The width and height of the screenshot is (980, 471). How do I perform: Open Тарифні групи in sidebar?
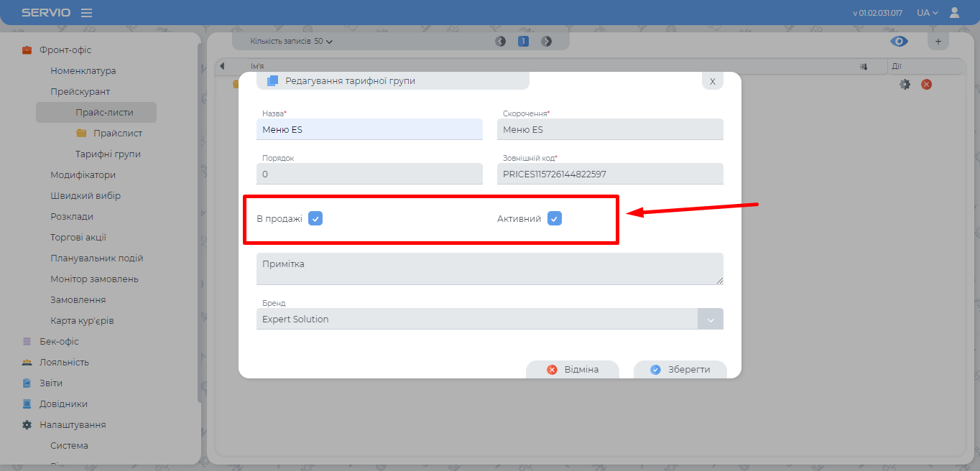[108, 154]
